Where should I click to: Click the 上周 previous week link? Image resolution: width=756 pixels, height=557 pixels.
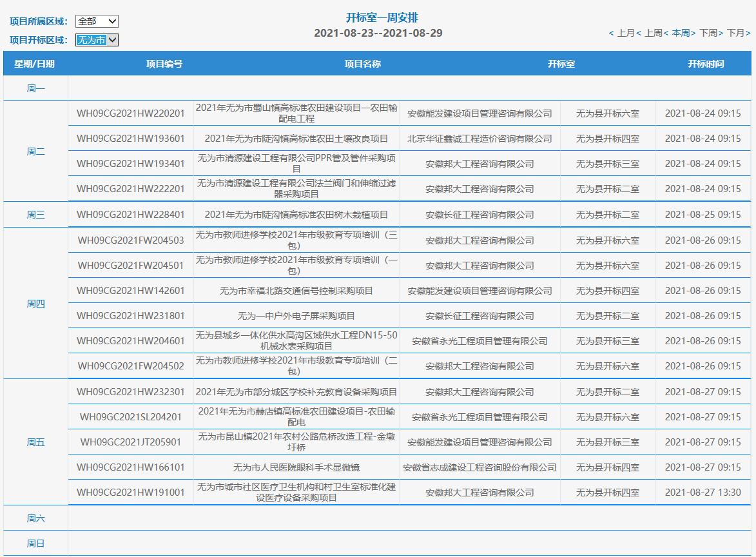click(653, 33)
